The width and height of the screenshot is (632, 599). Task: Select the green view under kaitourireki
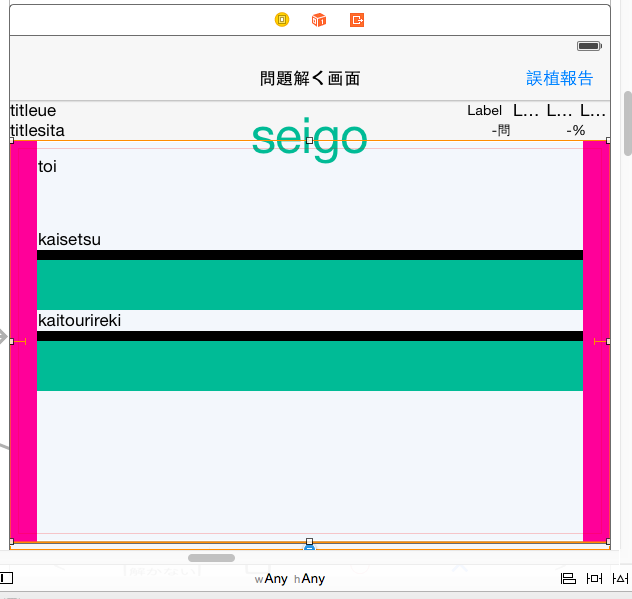310,366
